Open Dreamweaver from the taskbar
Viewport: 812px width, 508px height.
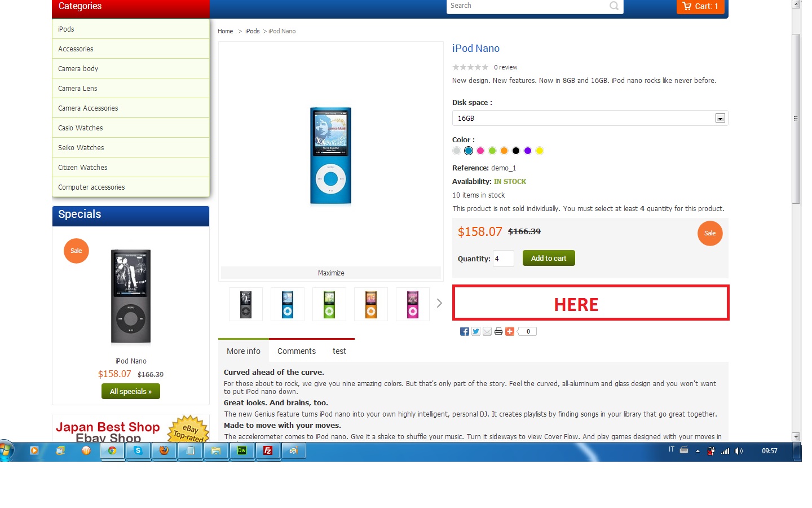point(242,450)
